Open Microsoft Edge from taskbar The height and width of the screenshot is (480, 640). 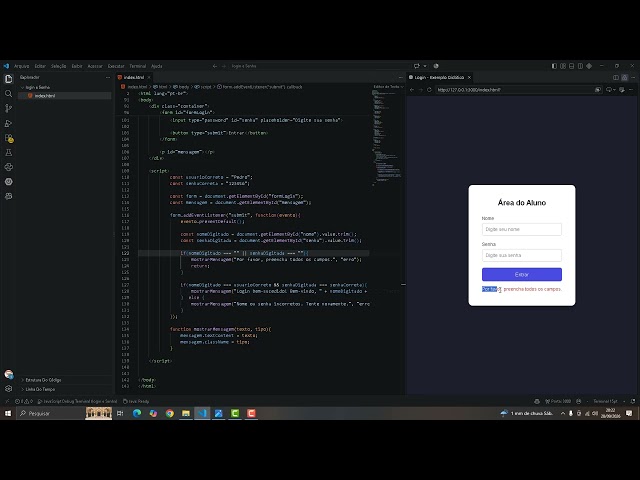tap(137, 413)
